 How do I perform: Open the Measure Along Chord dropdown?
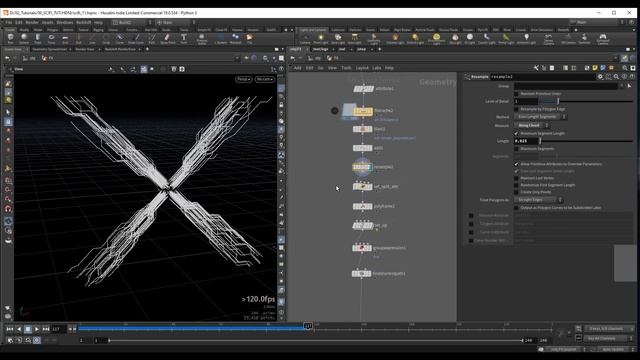coord(532,125)
